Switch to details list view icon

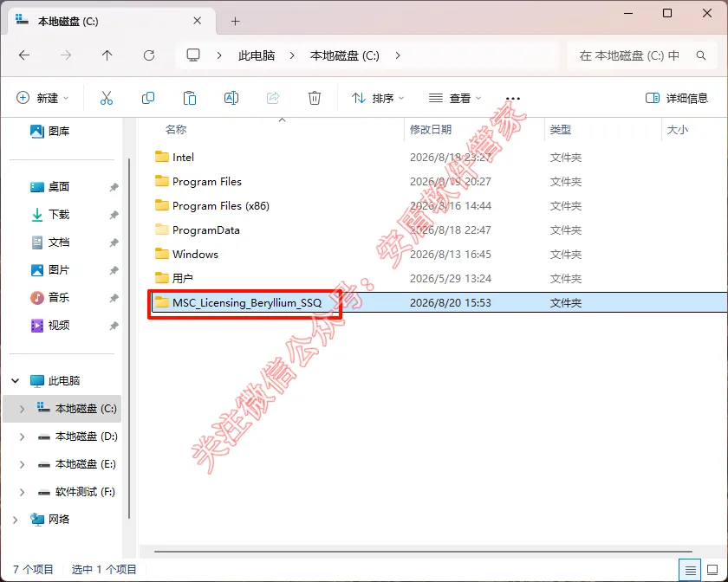coord(691,570)
